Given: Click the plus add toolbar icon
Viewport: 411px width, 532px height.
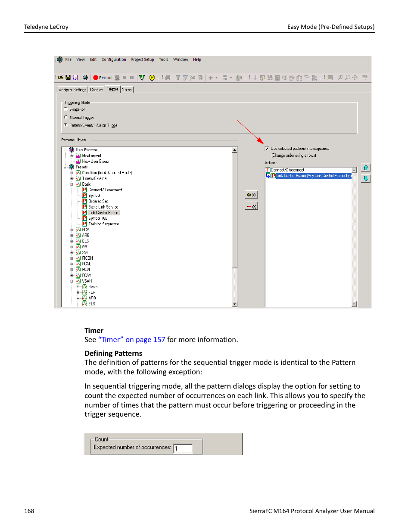Looking at the screenshot, I should 211,78.
